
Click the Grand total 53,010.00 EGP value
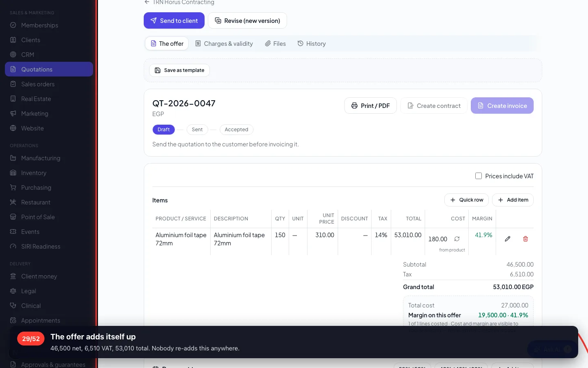tap(513, 287)
